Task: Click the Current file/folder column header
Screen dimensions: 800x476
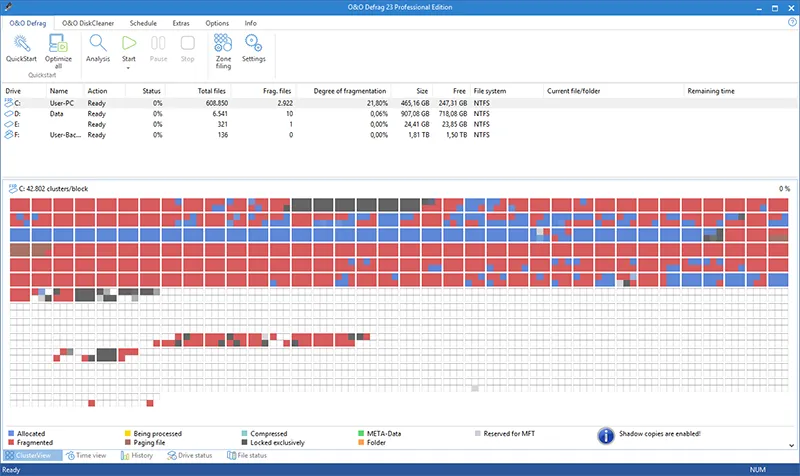Action: (x=573, y=91)
